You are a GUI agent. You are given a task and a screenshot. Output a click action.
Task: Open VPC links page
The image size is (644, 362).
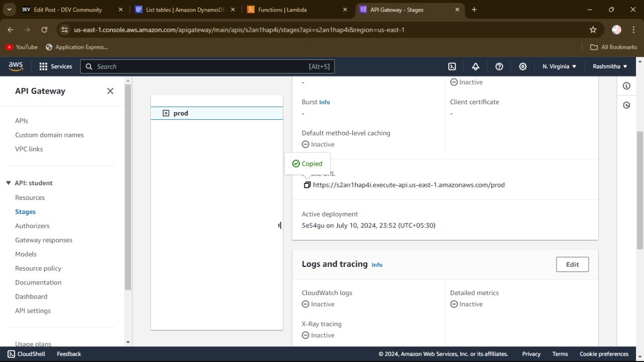click(29, 149)
